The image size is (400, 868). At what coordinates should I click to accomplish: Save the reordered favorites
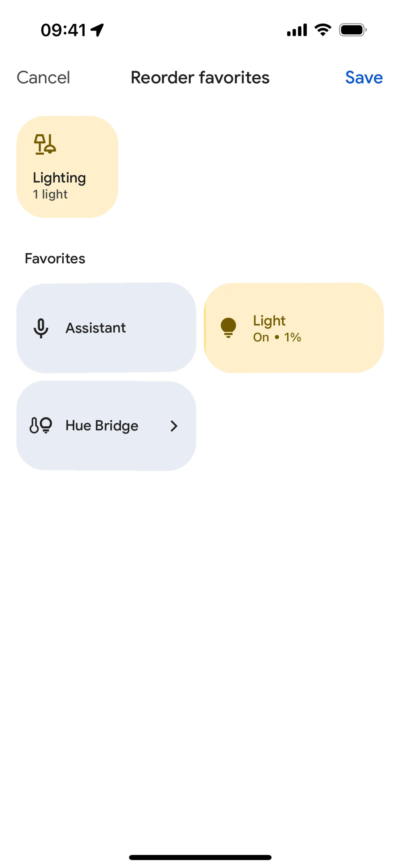(364, 78)
